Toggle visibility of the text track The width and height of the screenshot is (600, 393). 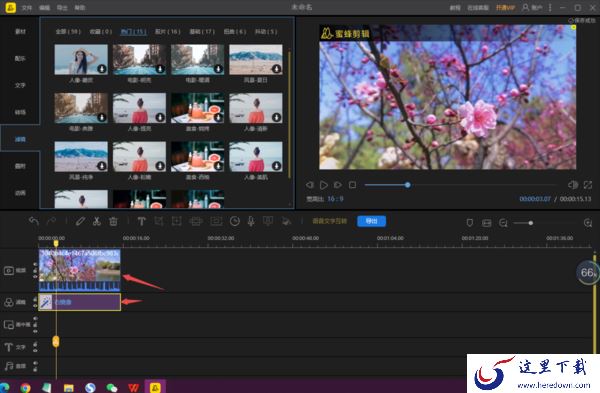tap(35, 350)
